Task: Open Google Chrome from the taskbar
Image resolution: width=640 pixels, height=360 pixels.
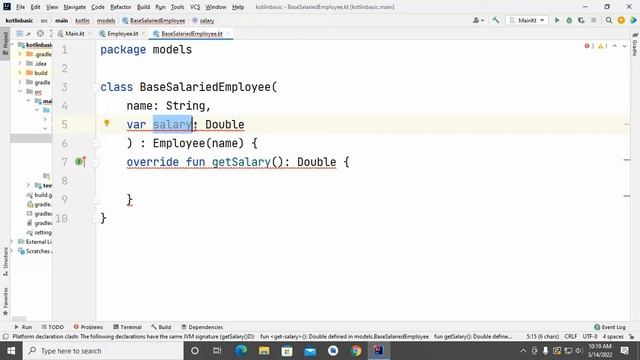Action: [356, 351]
